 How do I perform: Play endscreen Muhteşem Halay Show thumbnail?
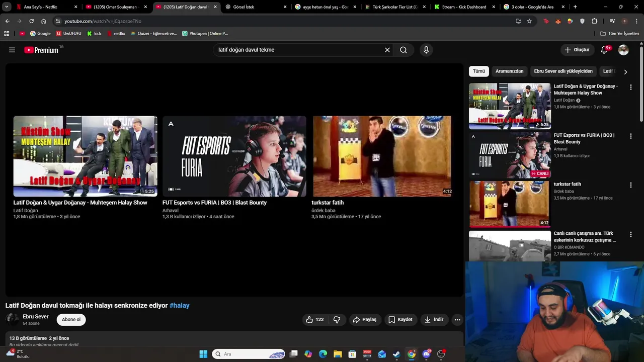coord(85,156)
